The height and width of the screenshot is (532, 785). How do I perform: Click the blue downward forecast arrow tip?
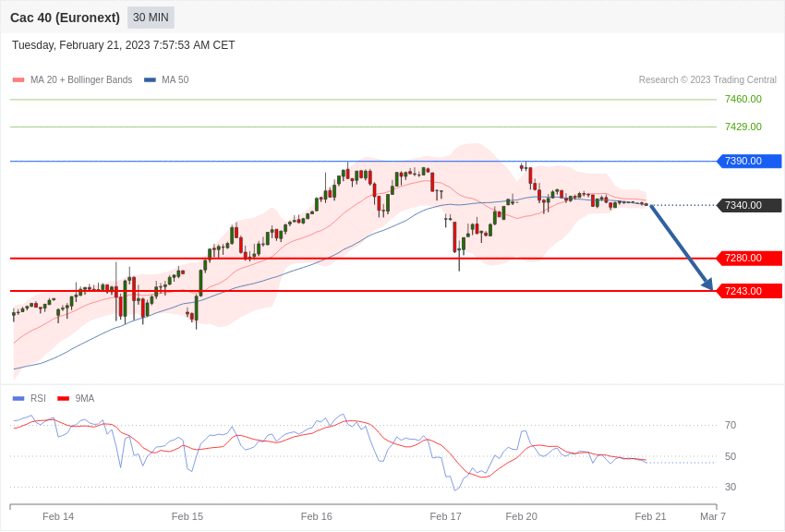pos(710,287)
